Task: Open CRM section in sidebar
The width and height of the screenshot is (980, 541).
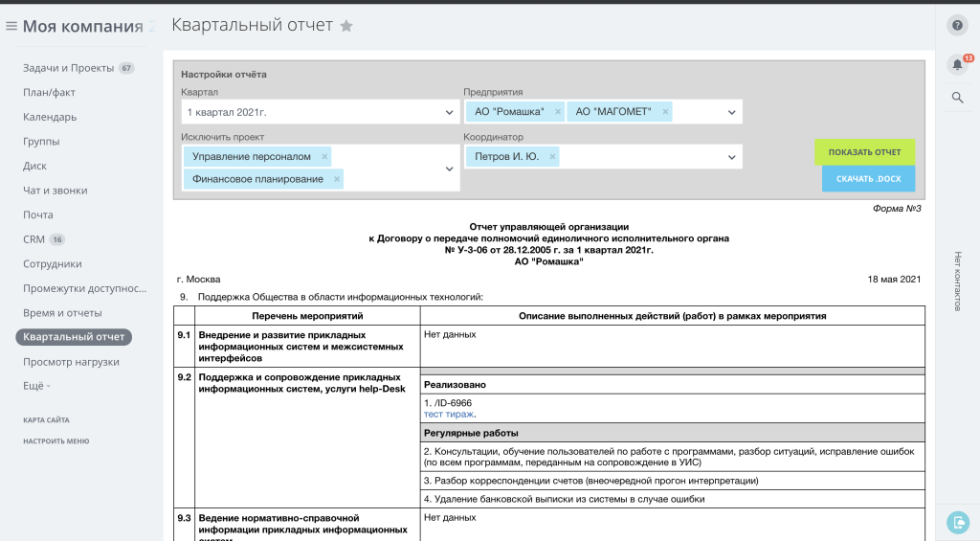Action: 33,239
